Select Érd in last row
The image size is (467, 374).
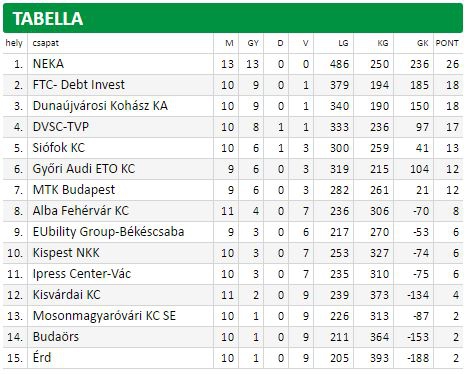click(42, 358)
